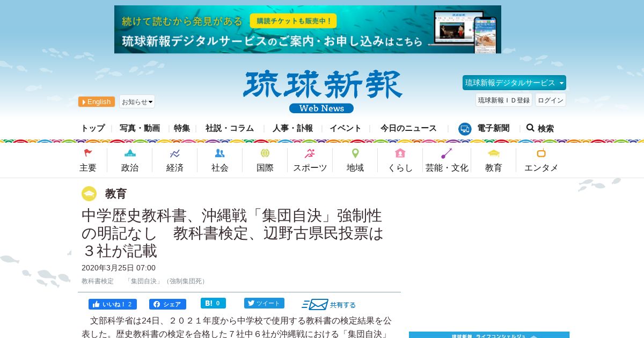Image resolution: width=644 pixels, height=338 pixels.
Task: Open 特集 menu item
Action: (x=182, y=128)
